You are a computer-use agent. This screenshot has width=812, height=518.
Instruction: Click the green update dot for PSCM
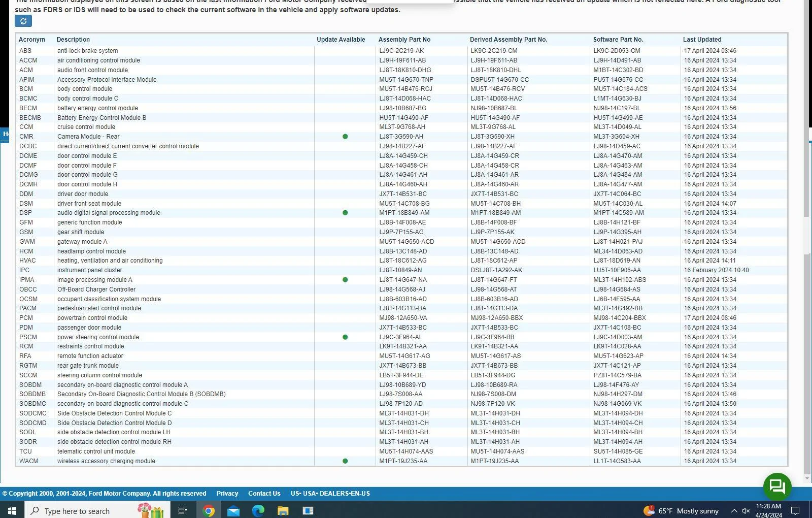345,337
